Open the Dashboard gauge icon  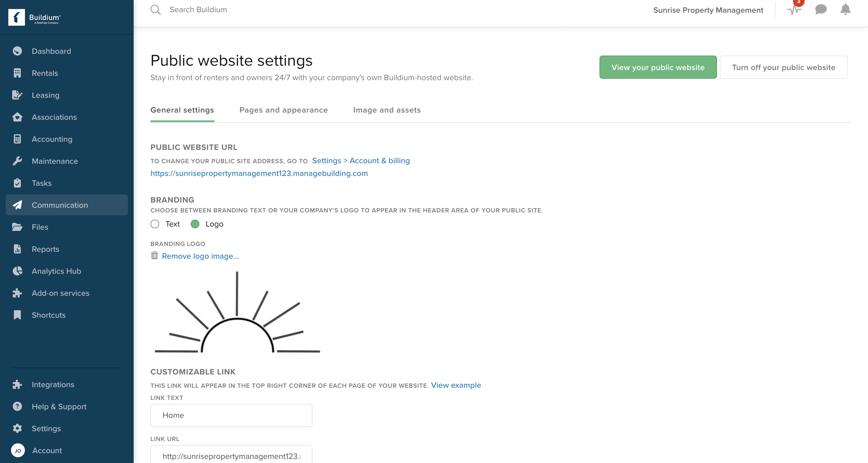tap(17, 51)
